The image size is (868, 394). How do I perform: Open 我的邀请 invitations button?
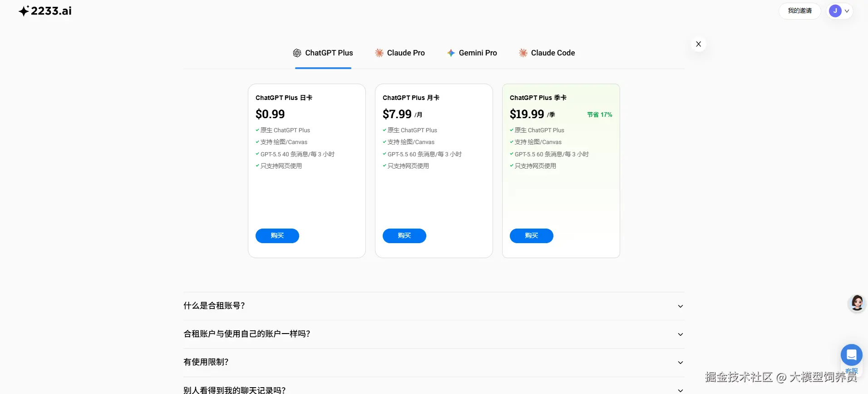pyautogui.click(x=800, y=11)
